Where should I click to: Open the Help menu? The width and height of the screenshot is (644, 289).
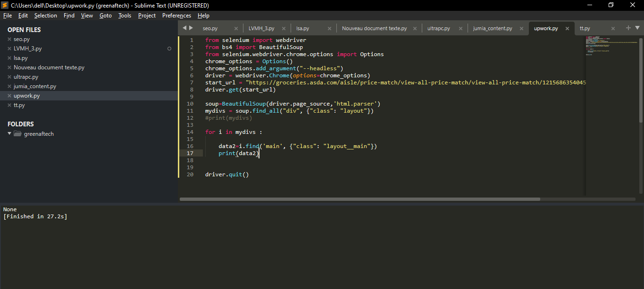(204, 16)
